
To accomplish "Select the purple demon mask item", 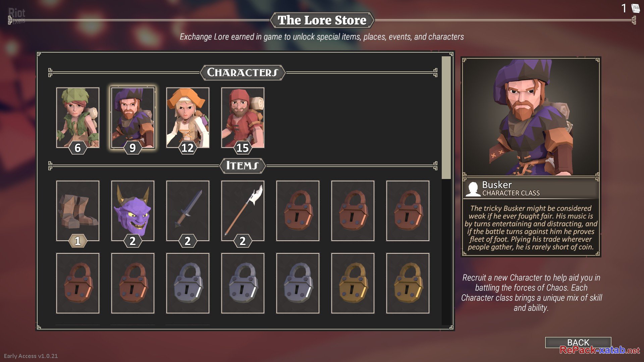I will pos(133,211).
